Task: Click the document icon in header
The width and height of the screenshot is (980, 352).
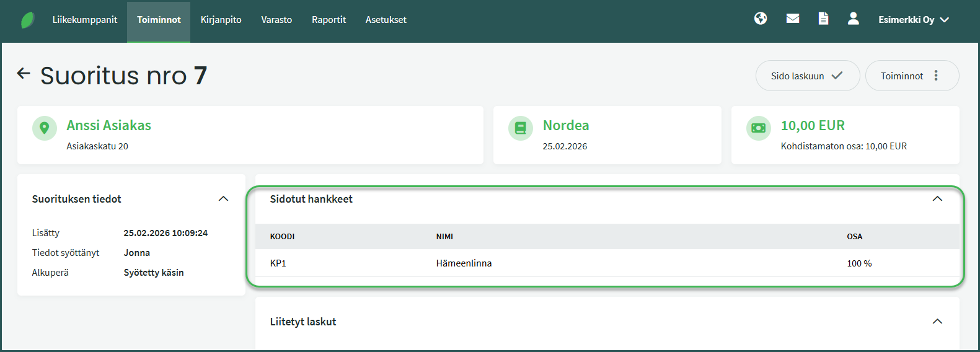Action: (823, 19)
